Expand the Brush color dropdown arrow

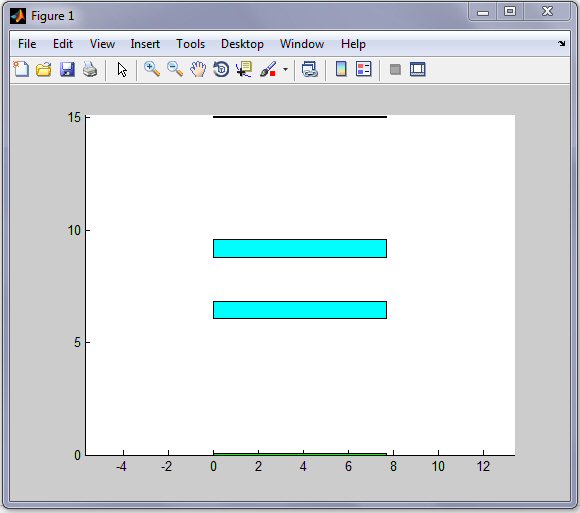pos(285,69)
